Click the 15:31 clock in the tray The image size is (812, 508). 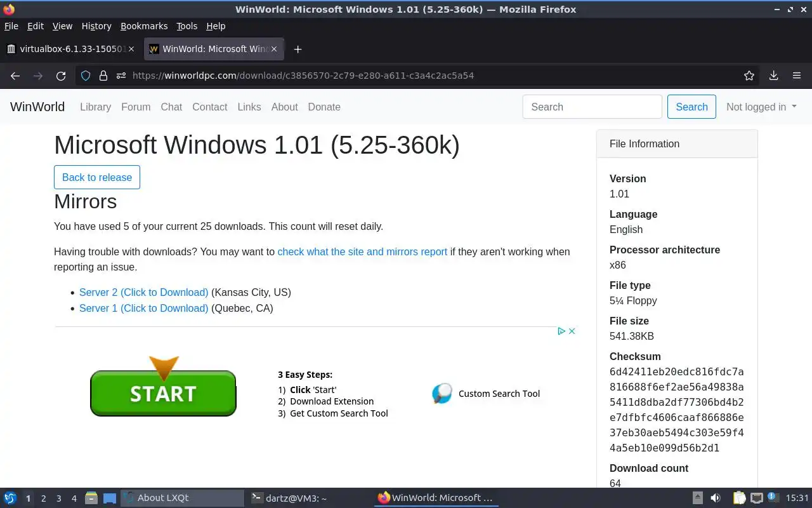pos(797,498)
